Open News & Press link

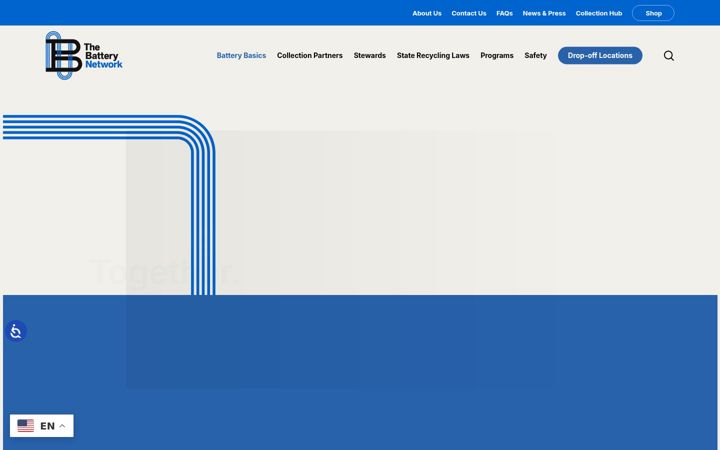tap(544, 13)
